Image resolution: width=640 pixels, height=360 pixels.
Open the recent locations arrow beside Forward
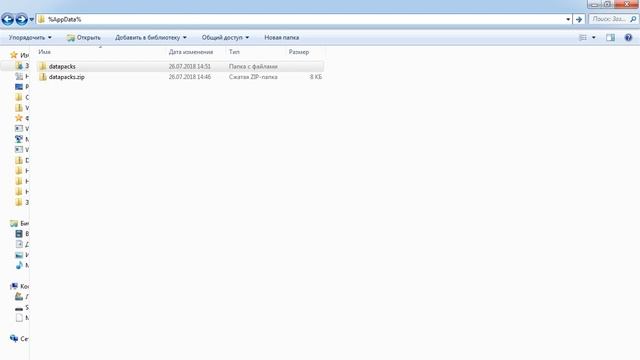pyautogui.click(x=31, y=19)
